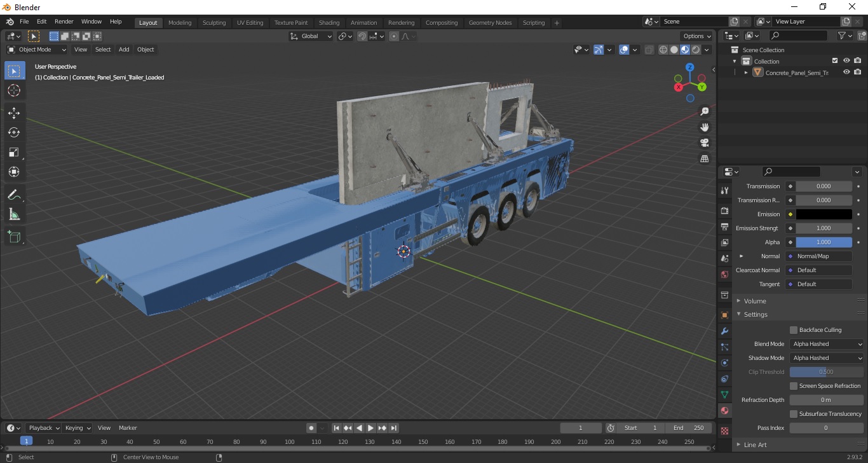Activate the Transform tool
This screenshot has height=463, width=868.
[14, 172]
